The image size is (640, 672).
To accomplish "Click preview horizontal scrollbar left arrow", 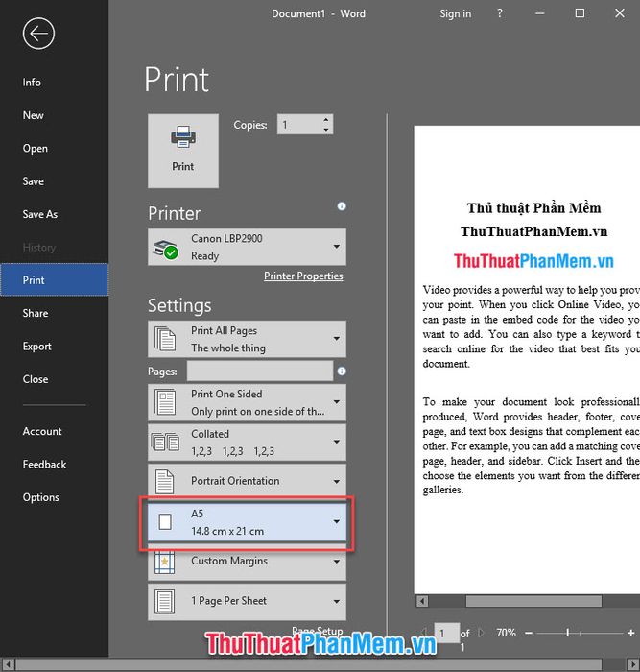I will coord(422,601).
